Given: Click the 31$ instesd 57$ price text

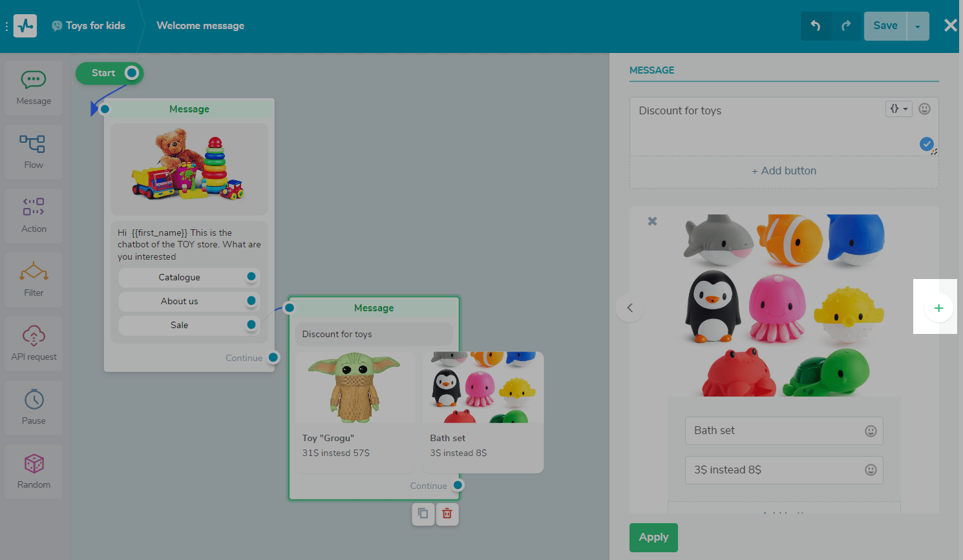Looking at the screenshot, I should click(336, 453).
